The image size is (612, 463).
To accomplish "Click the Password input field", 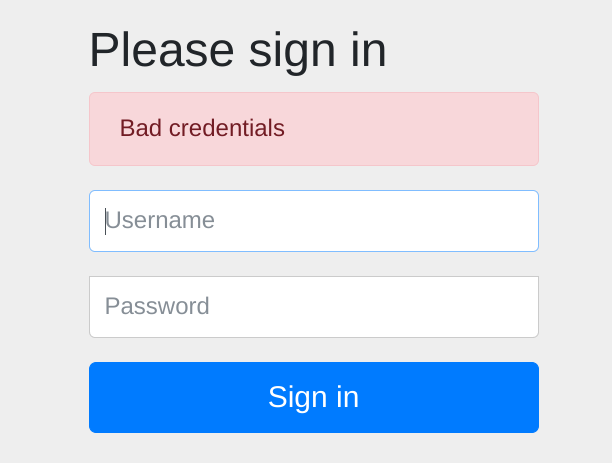I will tap(313, 307).
